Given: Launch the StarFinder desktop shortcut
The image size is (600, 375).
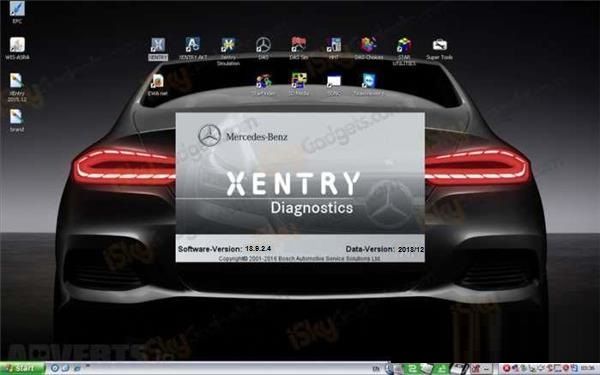Looking at the screenshot, I should [x=264, y=85].
